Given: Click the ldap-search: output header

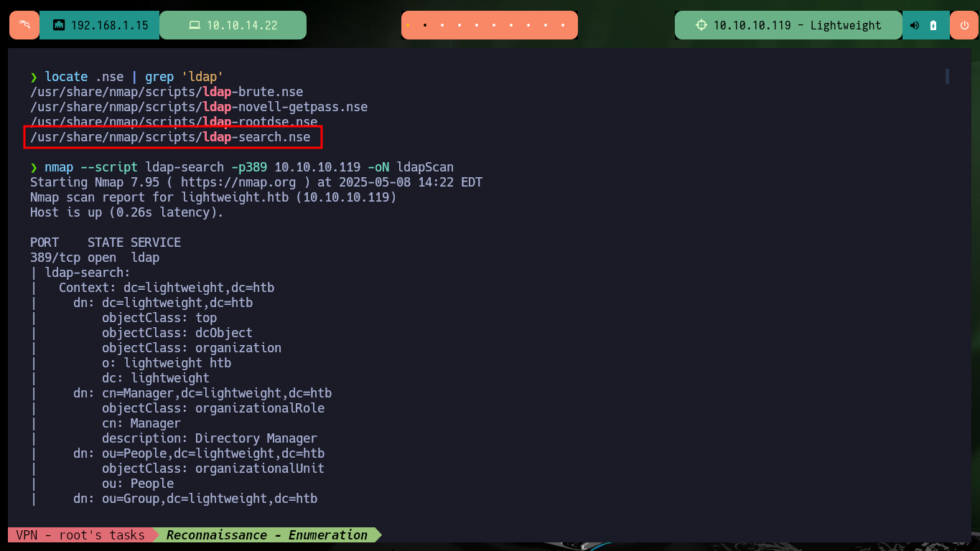Looking at the screenshot, I should click(88, 273).
